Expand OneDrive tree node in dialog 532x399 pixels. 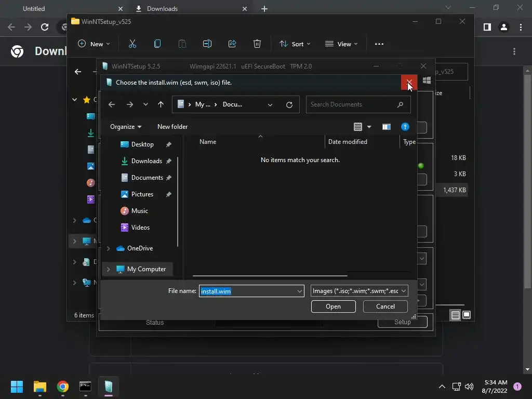(x=108, y=248)
